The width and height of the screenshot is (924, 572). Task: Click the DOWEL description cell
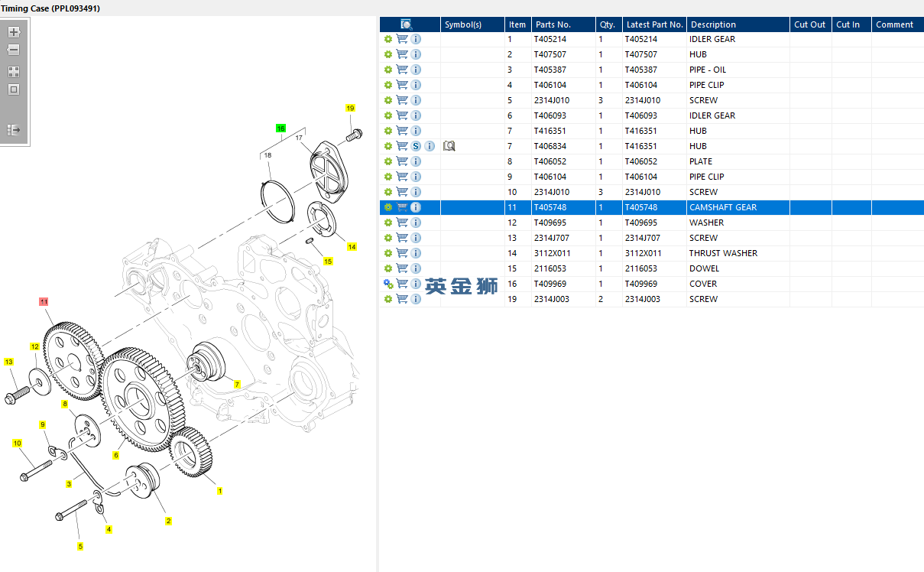[704, 268]
